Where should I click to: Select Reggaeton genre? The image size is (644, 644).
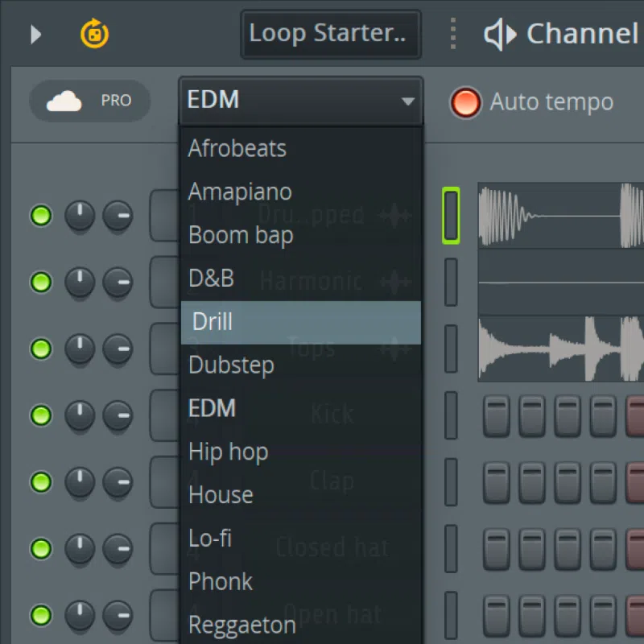[x=300, y=625]
